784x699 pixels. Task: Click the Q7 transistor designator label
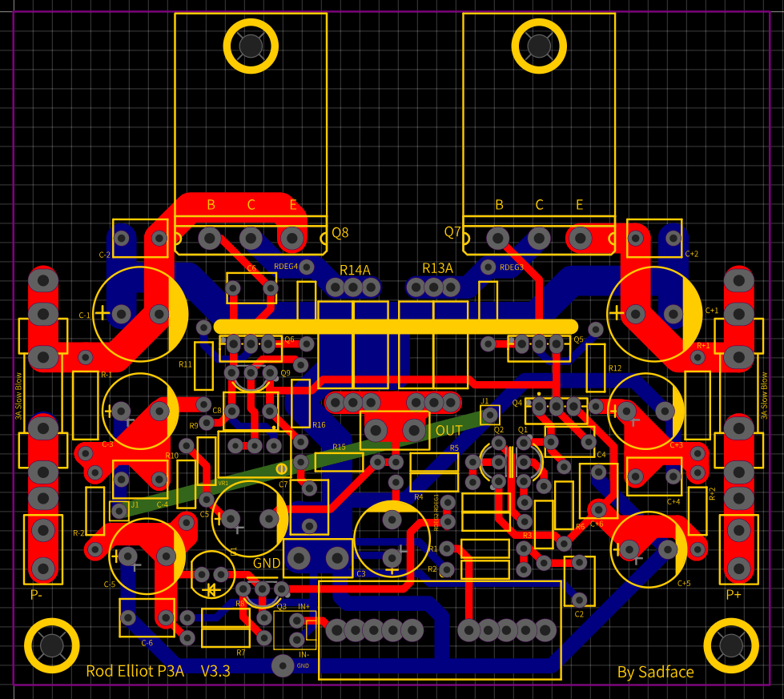[x=452, y=232]
